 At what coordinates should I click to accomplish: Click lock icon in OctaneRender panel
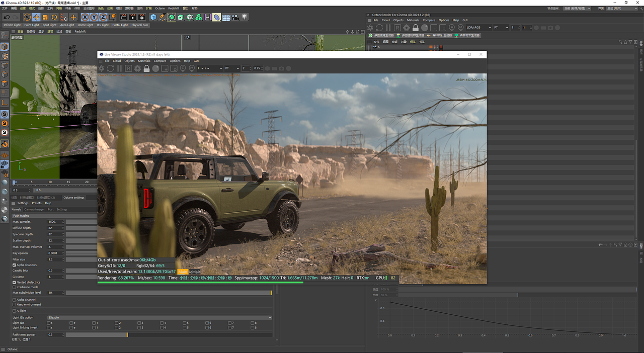(x=415, y=27)
